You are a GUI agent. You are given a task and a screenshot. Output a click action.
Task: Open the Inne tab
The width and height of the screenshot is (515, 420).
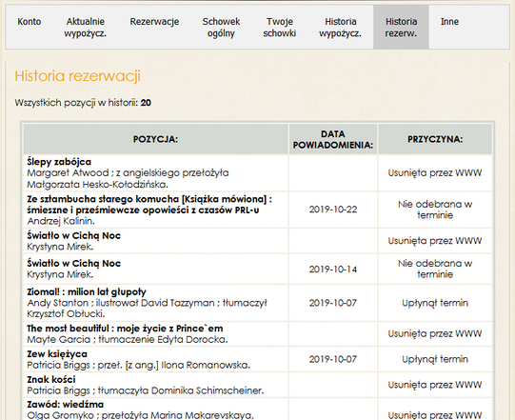(x=449, y=22)
